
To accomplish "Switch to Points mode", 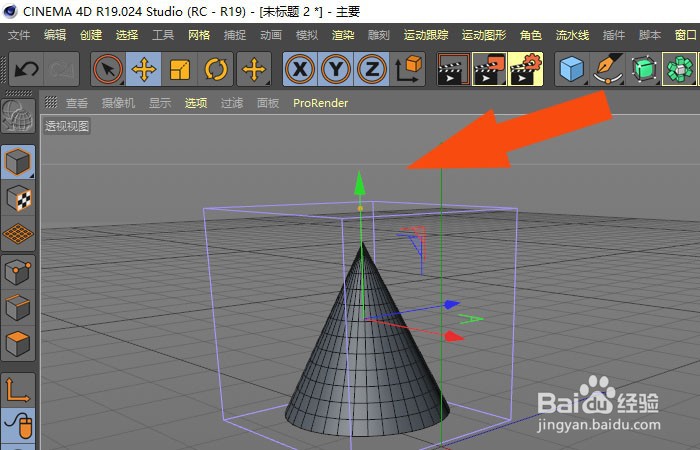I will 18,272.
